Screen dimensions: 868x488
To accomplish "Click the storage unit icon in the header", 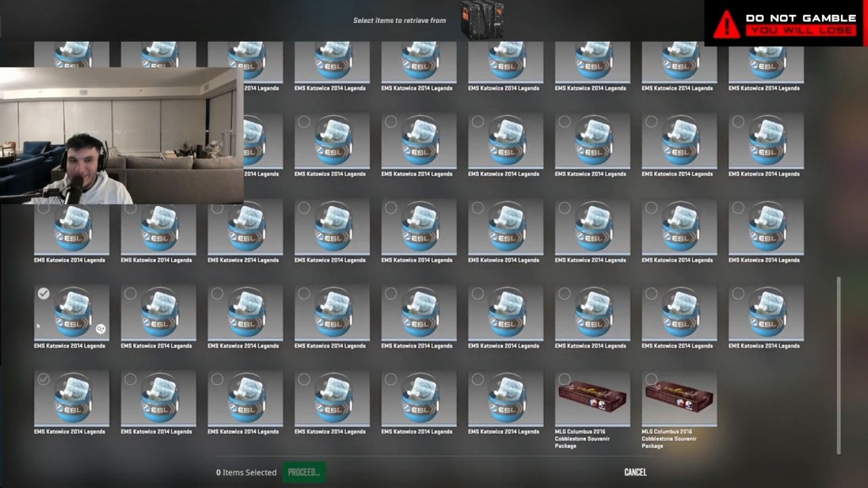I will [x=482, y=19].
